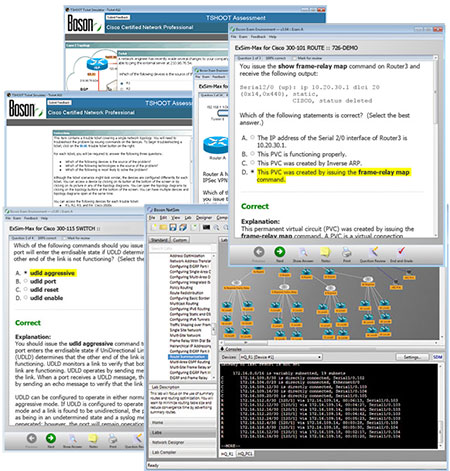Click blue router icon in TSHOOT topology

[97, 63]
